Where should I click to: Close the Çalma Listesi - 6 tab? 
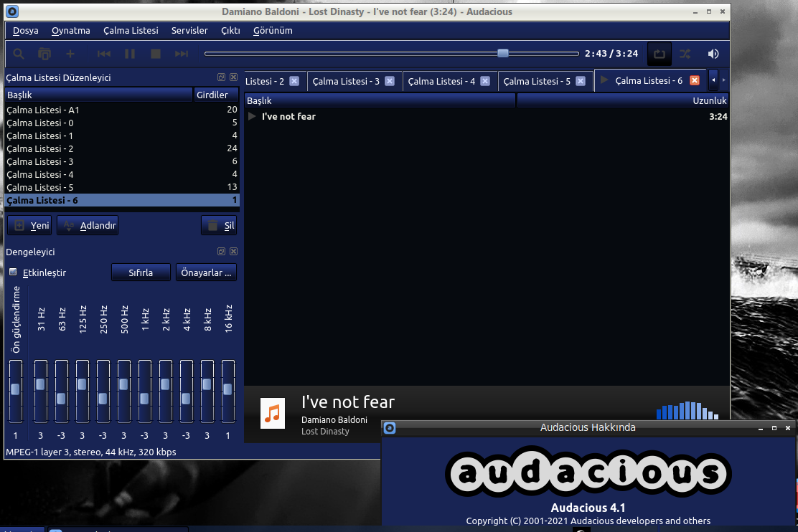(x=695, y=80)
